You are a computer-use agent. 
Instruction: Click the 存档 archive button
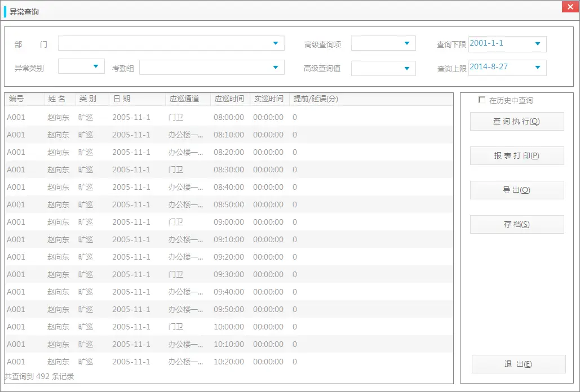pos(516,224)
